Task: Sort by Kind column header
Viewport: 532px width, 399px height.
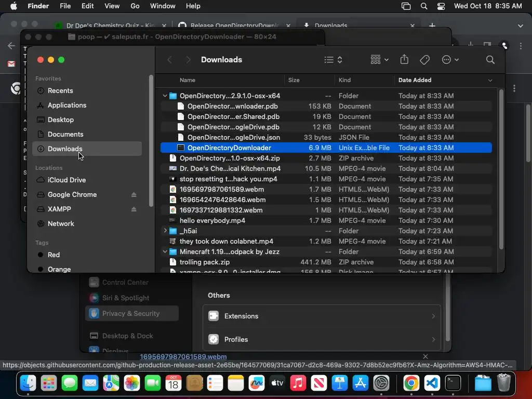Action: tap(344, 80)
